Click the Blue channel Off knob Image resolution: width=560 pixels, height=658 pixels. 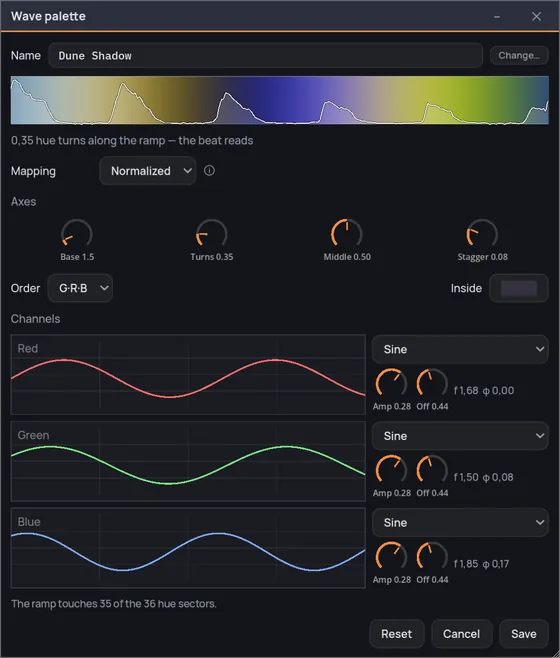point(432,557)
